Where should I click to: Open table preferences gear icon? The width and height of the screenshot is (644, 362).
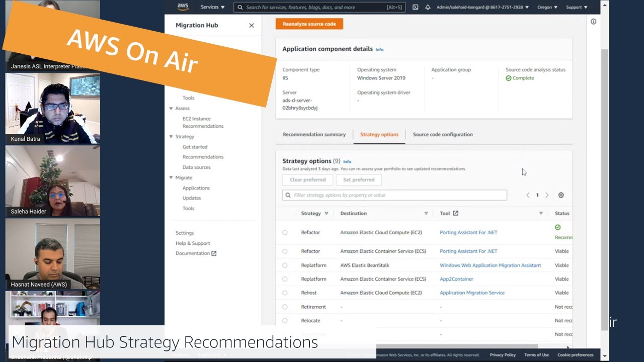click(561, 195)
